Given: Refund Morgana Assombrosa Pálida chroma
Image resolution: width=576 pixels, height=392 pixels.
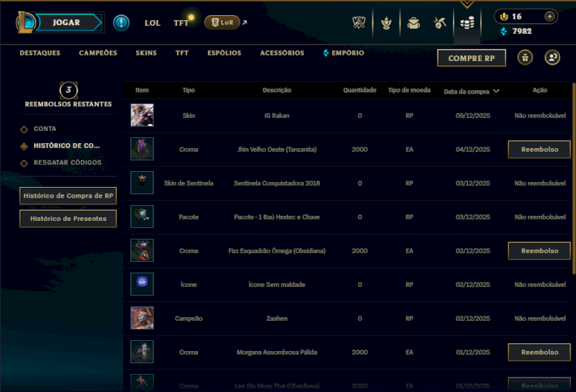Looking at the screenshot, I should 539,352.
